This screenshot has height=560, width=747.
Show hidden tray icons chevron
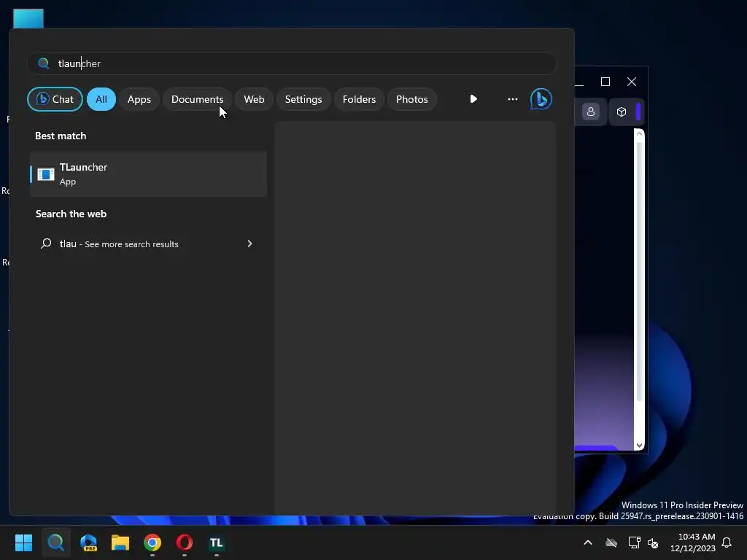(x=588, y=542)
